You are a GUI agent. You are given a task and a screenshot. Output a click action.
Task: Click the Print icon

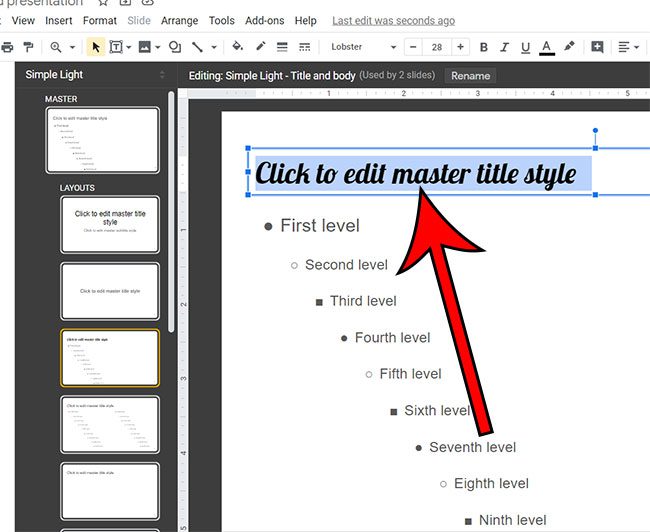(x=7, y=47)
